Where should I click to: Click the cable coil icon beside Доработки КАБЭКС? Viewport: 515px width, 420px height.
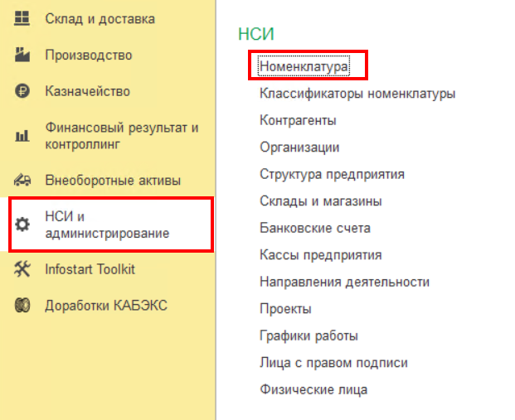pyautogui.click(x=22, y=305)
